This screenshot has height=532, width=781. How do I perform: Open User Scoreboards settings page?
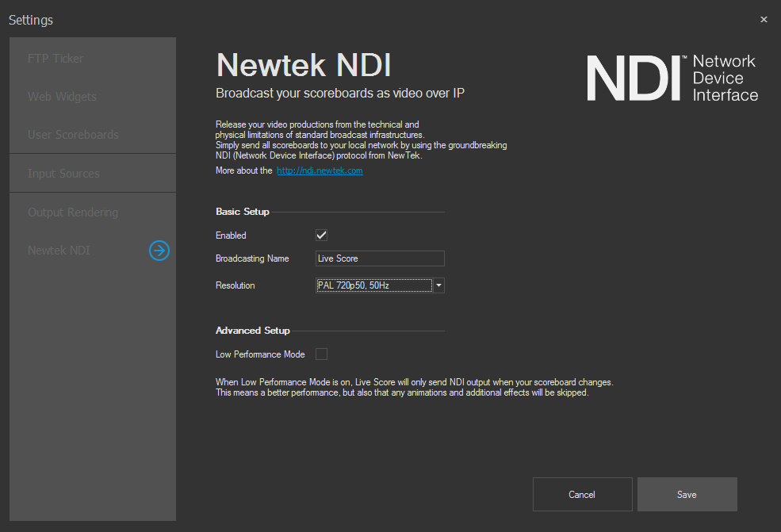coord(93,135)
